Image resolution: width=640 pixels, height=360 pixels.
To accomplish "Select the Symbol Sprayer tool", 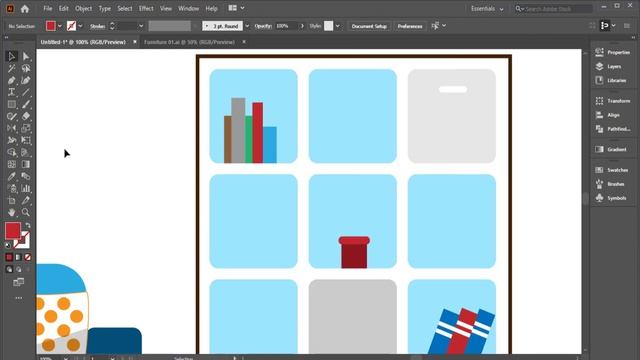I will (x=11, y=188).
